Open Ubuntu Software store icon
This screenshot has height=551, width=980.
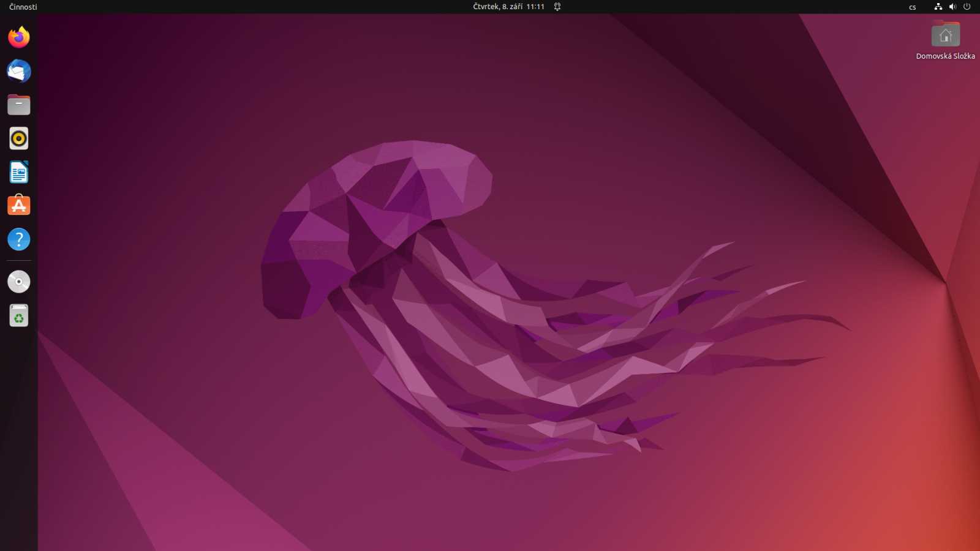[x=19, y=206]
